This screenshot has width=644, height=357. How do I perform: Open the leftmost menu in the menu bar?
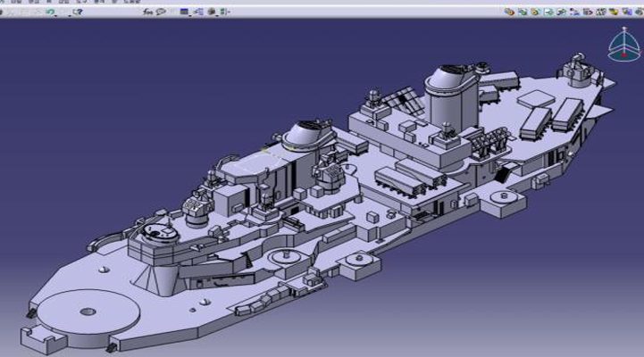pos(9,3)
